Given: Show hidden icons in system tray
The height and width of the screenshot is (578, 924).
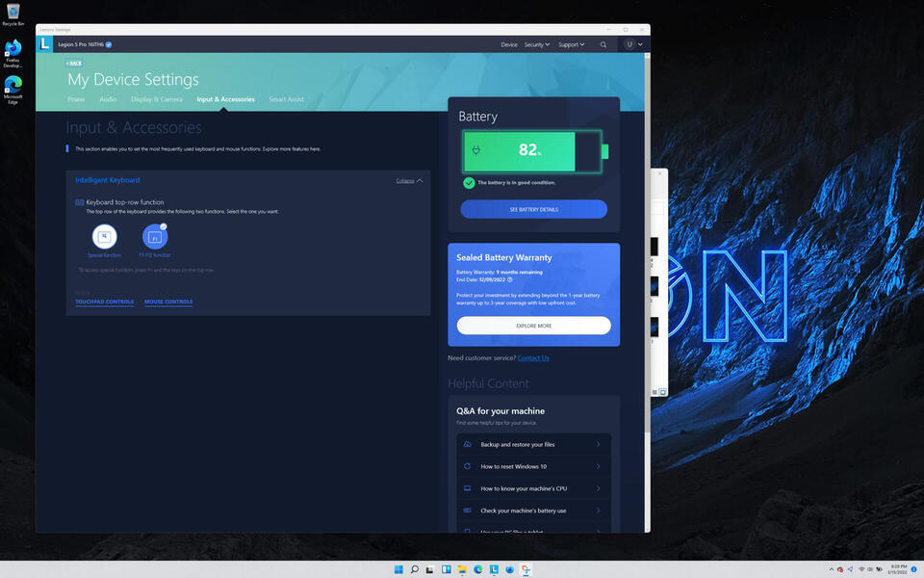Looking at the screenshot, I should (832, 569).
